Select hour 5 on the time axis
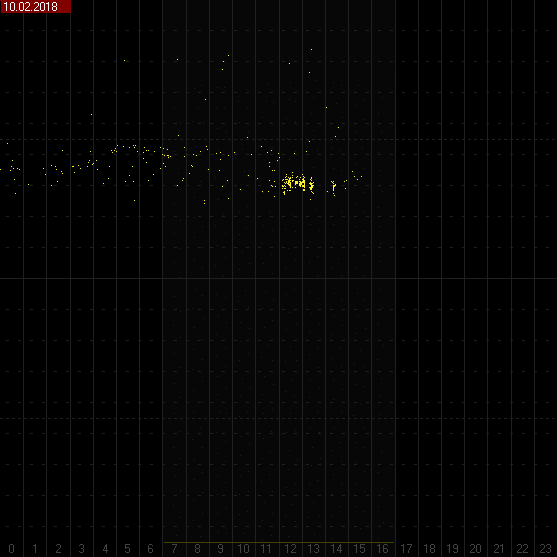Viewport: 557px width, 557px height. click(128, 548)
